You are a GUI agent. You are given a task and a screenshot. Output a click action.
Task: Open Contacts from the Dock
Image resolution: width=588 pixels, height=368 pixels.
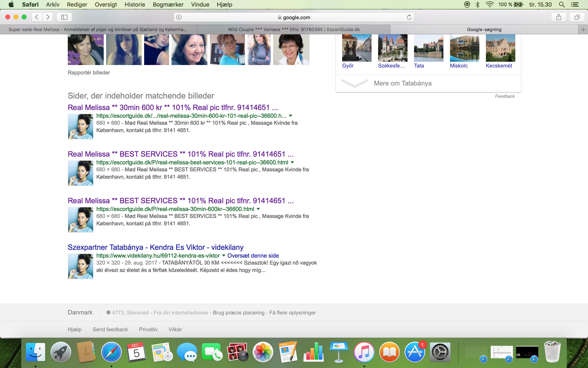pyautogui.click(x=86, y=352)
